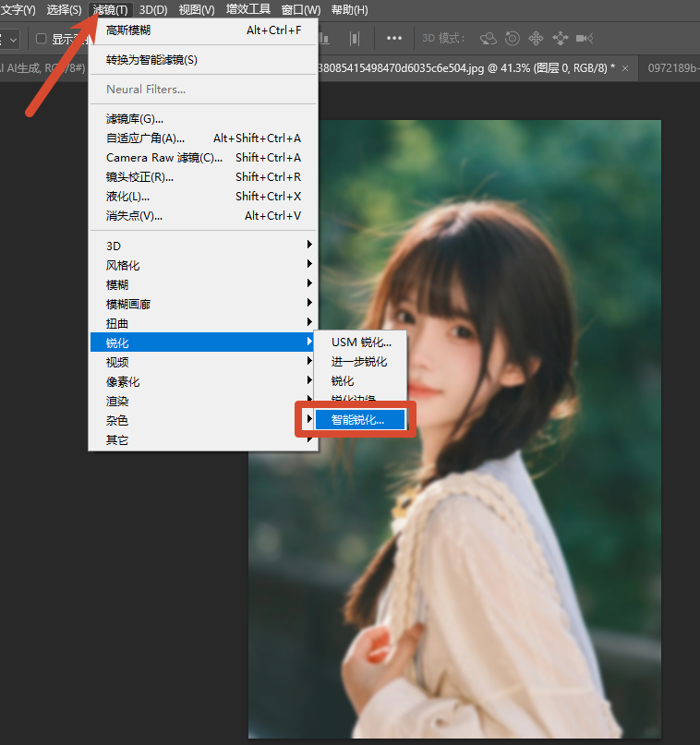This screenshot has height=745, width=700.
Task: Select the 3D roll camera tool
Action: click(x=512, y=39)
